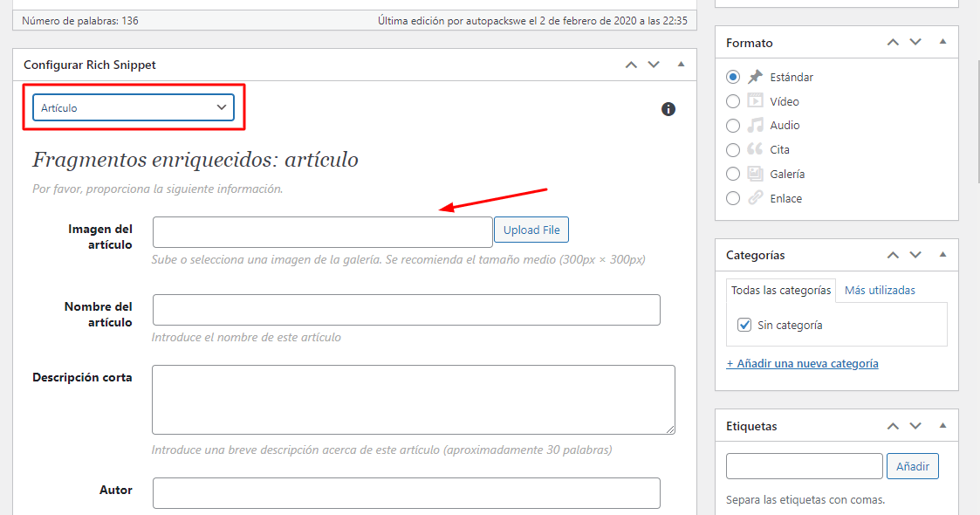Select the Enlace format radio button
Screen dimensions: 980x515
pos(733,198)
